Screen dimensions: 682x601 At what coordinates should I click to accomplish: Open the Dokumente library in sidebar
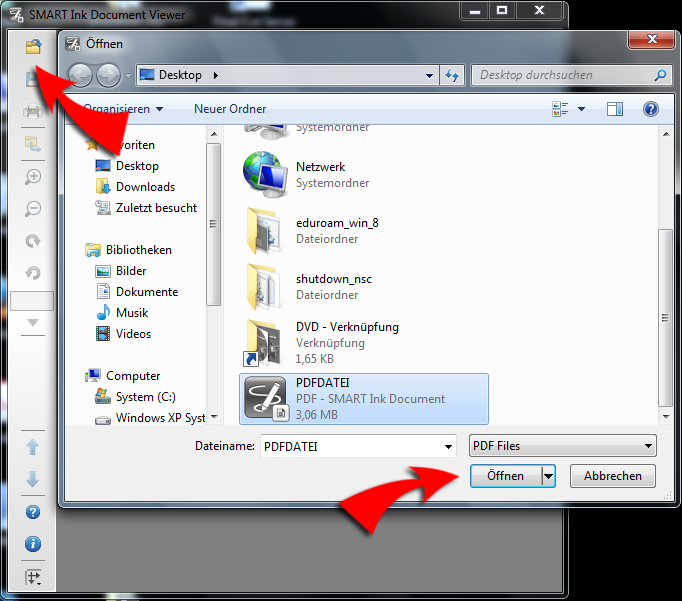[146, 292]
